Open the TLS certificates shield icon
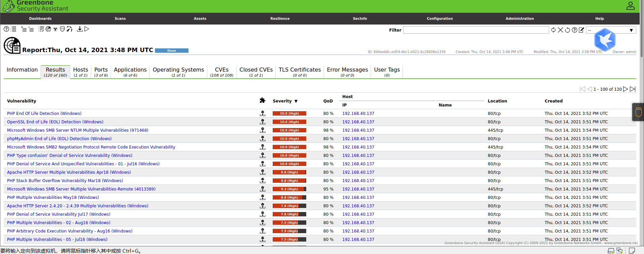 pos(62,29)
